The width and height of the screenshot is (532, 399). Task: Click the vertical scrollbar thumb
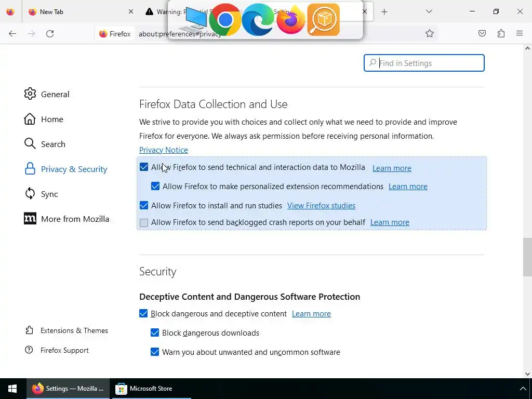point(527,257)
